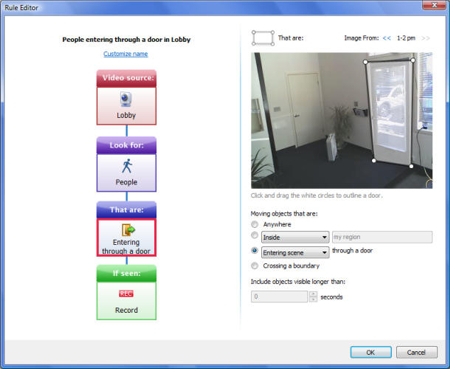
Task: Open the Inside dropdown list
Action: tap(295, 237)
